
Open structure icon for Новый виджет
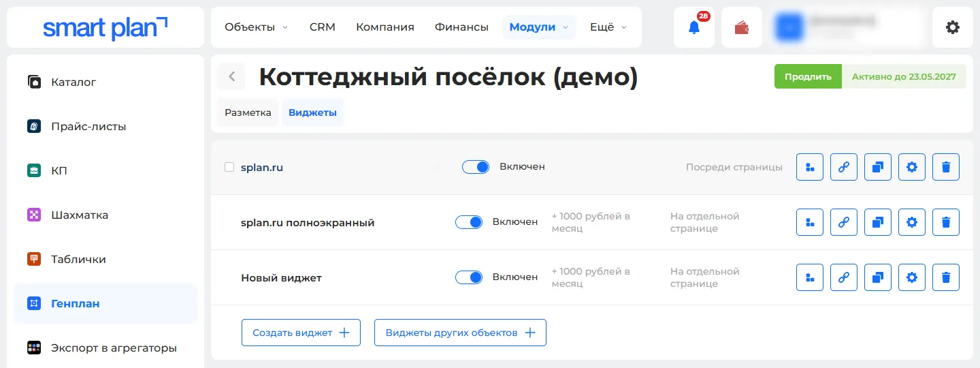pyautogui.click(x=810, y=277)
